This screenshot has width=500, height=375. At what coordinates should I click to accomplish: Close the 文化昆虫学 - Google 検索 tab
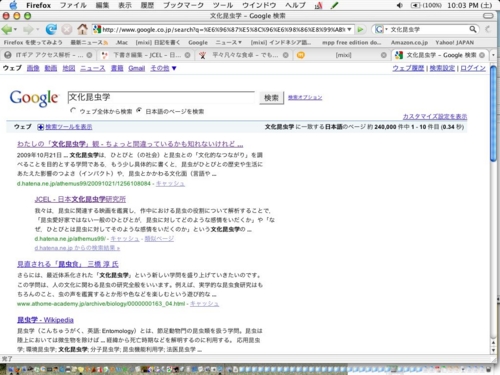coord(482,55)
